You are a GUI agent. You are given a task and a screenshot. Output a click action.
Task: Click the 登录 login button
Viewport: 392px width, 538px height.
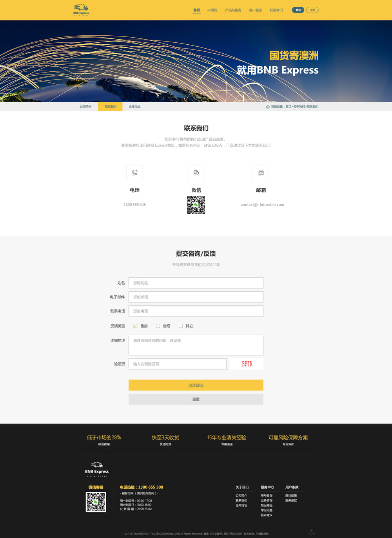point(298,10)
